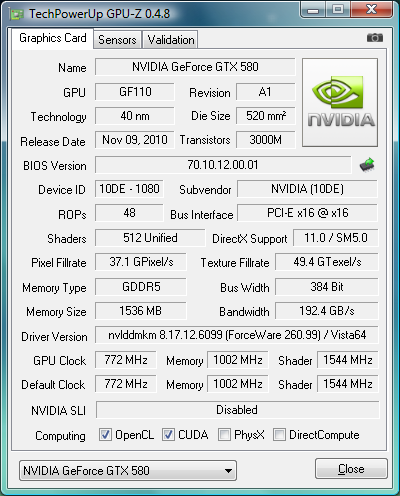This screenshot has height=496, width=400.
Task: Toggle the OpenCL checkbox
Action: (105, 435)
